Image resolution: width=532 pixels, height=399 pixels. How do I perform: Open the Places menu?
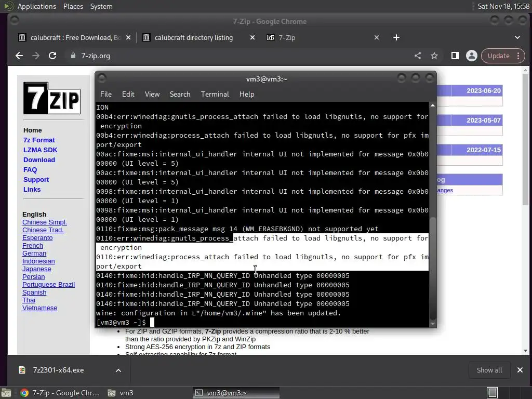pos(73,6)
